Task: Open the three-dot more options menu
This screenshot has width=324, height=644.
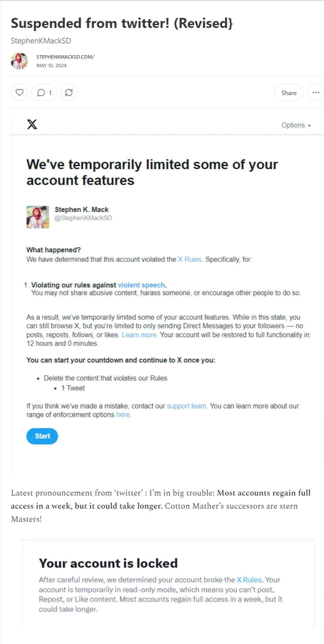Action: (x=316, y=92)
